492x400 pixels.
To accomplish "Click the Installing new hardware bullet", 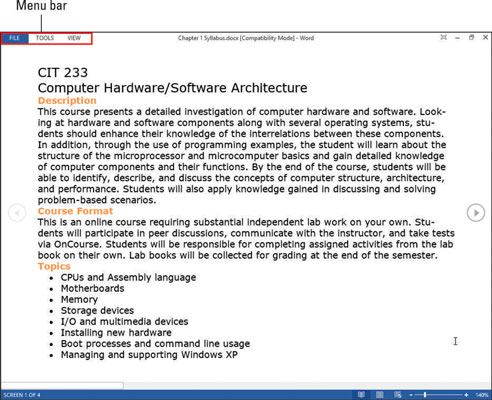I will pyautogui.click(x=116, y=333).
